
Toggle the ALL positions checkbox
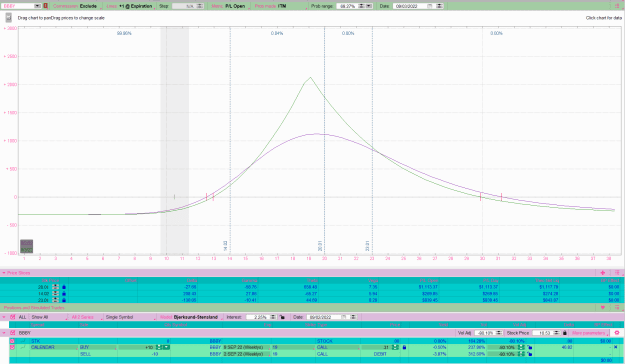pos(13,317)
